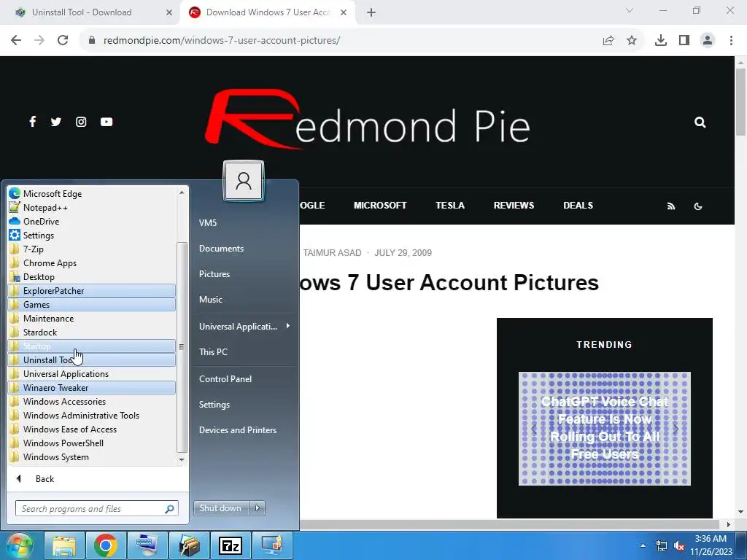Expand the ExplorerPatcher folder

tap(92, 290)
